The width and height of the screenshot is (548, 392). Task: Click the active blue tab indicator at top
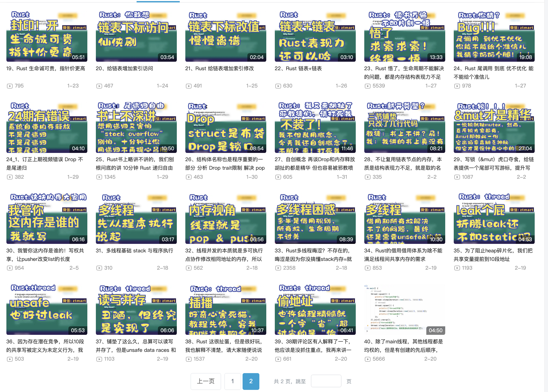[x=158, y=1]
